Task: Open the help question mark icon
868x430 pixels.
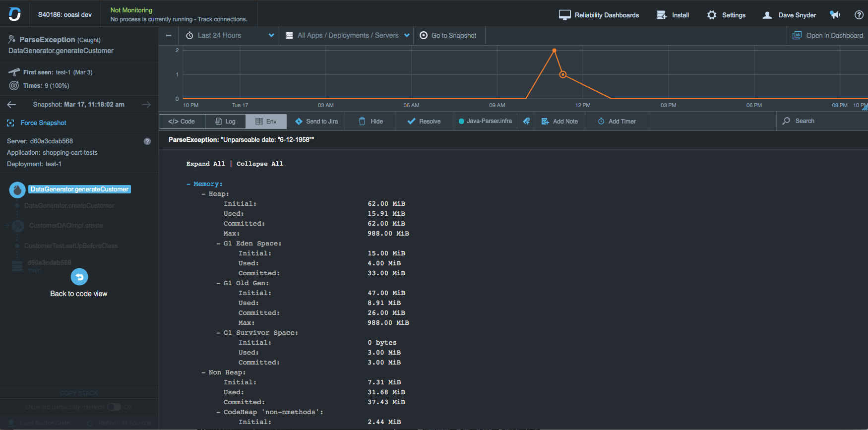Action: click(x=859, y=15)
